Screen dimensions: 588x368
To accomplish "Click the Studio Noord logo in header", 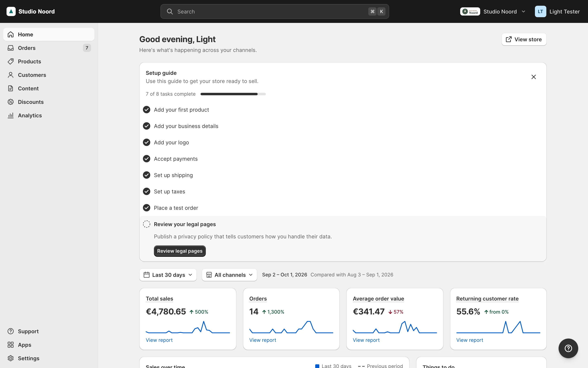I will pos(31,11).
